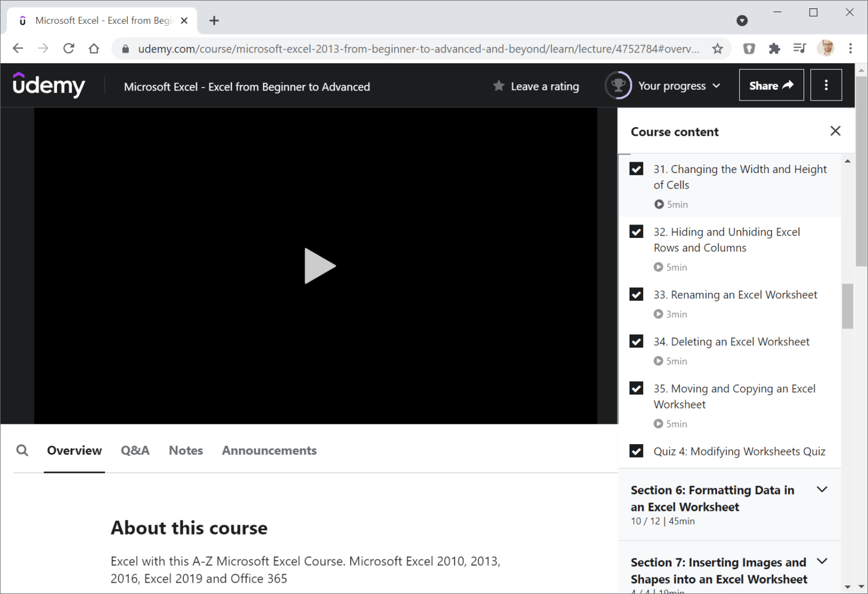Uncheck lecture 31 Changing Width and Height
Image resolution: width=868 pixels, height=594 pixels.
[x=636, y=169]
